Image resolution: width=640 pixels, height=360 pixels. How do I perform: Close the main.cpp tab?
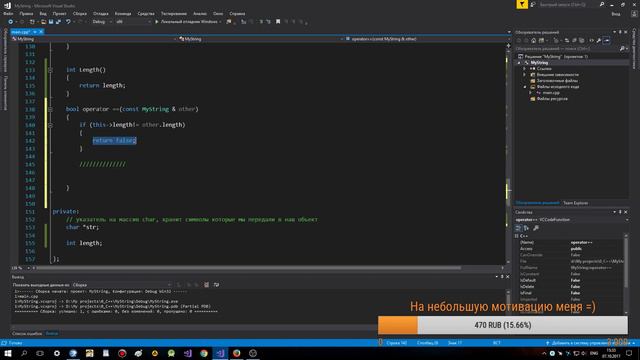click(x=41, y=32)
